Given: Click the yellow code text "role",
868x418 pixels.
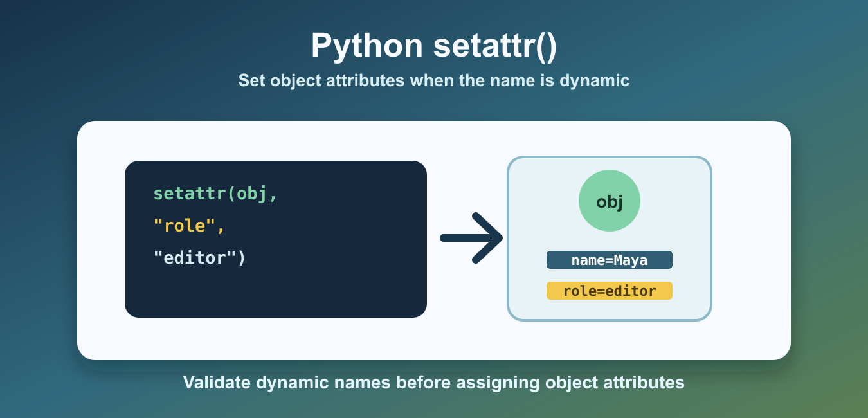Looking at the screenshot, I should pos(189,225).
